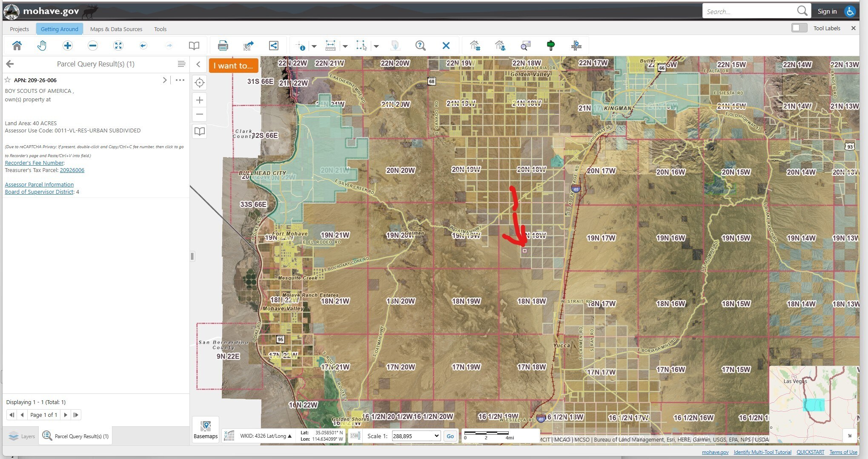Click the Full Extent zoom icon
Viewport: 868px width, 459px height.
tap(118, 46)
